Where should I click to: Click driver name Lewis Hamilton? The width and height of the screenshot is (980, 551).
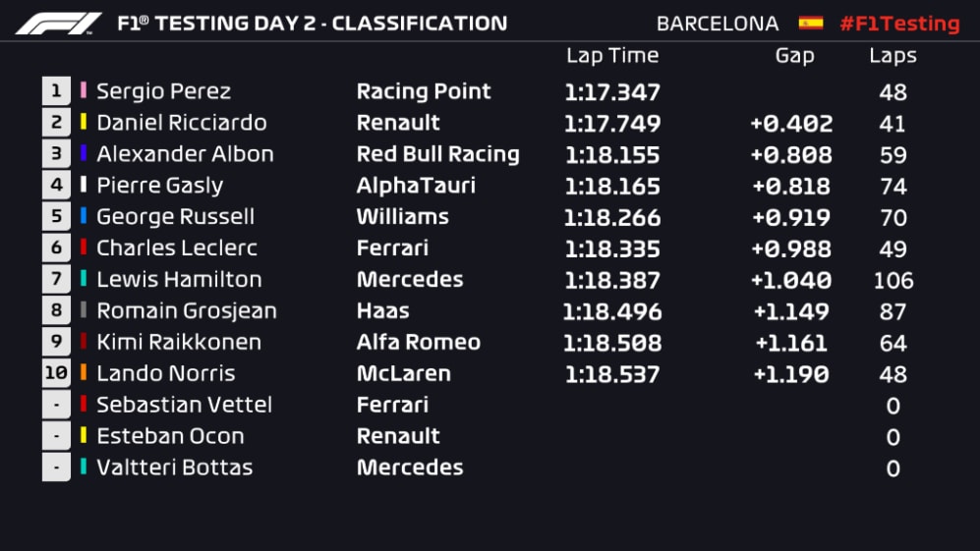[x=179, y=279]
